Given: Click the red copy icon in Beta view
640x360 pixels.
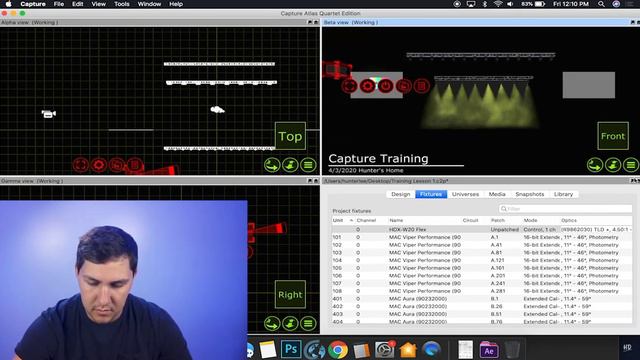Looking at the screenshot, I should click(x=404, y=86).
